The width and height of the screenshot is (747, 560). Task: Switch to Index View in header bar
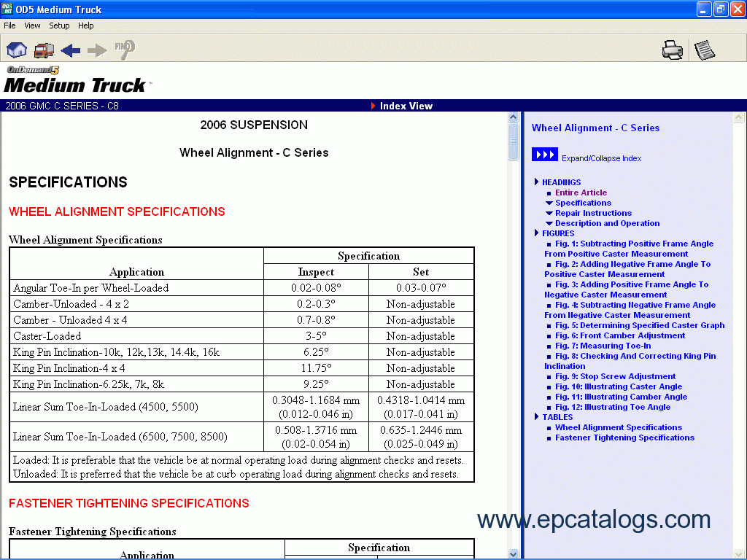[x=406, y=106]
